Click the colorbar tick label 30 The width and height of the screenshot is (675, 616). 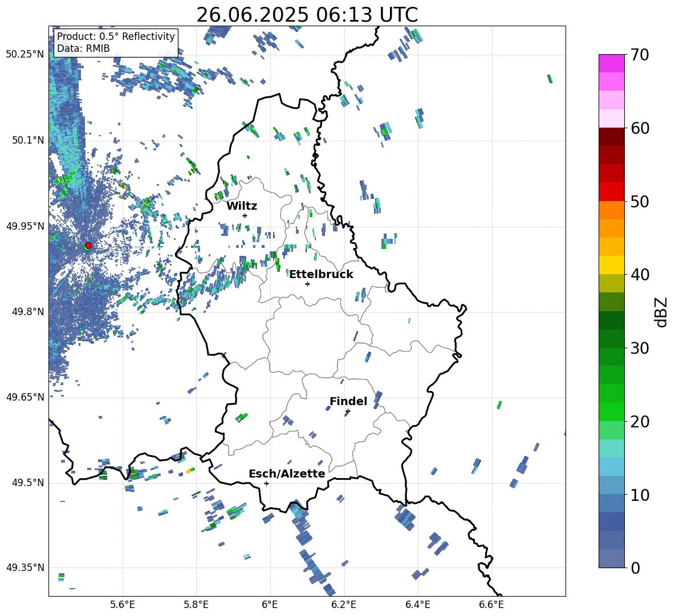point(640,348)
